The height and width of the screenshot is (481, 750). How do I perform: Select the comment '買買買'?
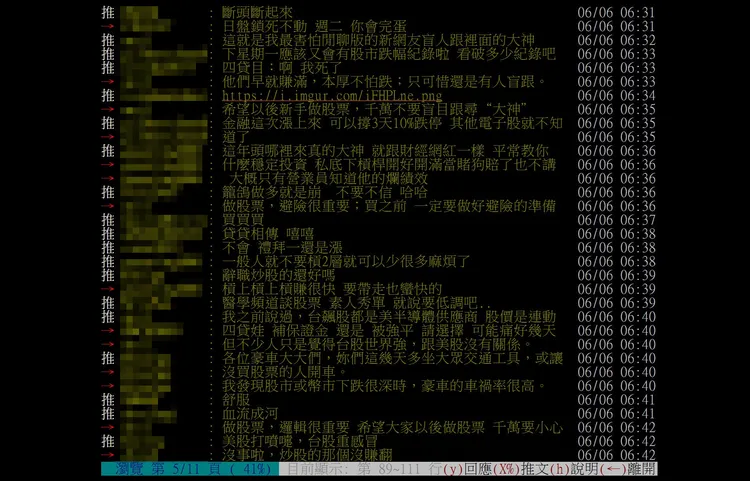click(x=243, y=220)
